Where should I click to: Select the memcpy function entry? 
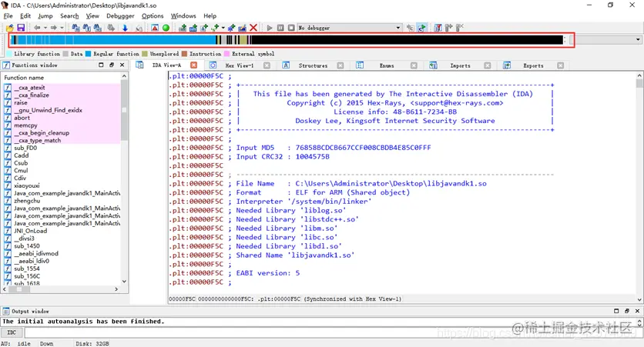click(x=25, y=125)
